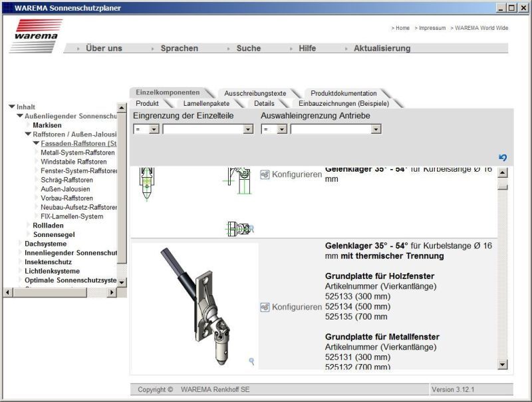Click component list scroll-up arrow

pos(503,172)
